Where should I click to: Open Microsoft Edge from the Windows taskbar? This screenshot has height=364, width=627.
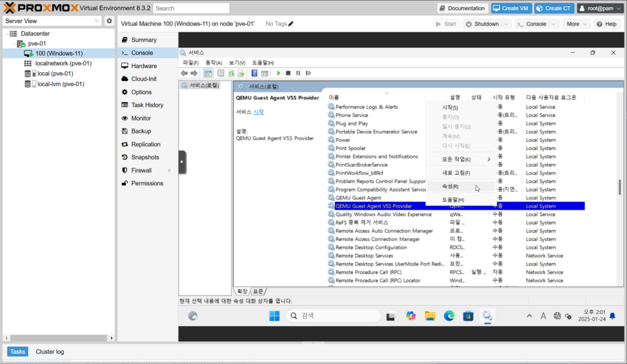(x=449, y=316)
